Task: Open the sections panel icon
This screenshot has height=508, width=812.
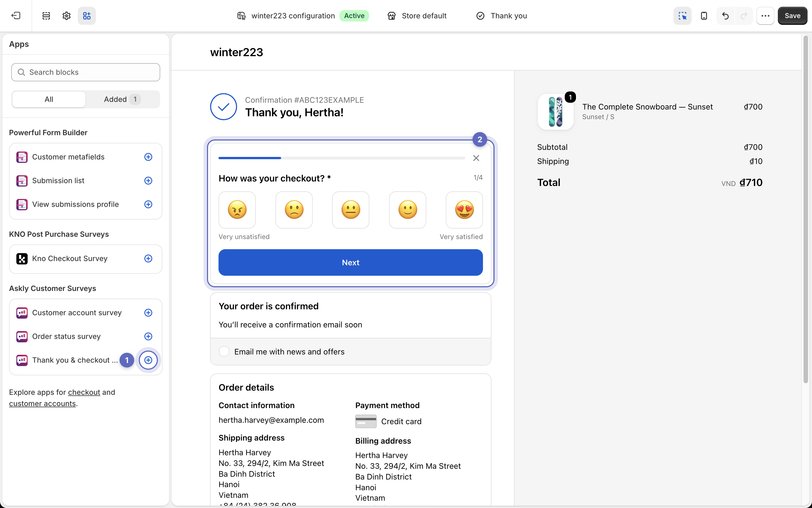Action: pyautogui.click(x=46, y=16)
